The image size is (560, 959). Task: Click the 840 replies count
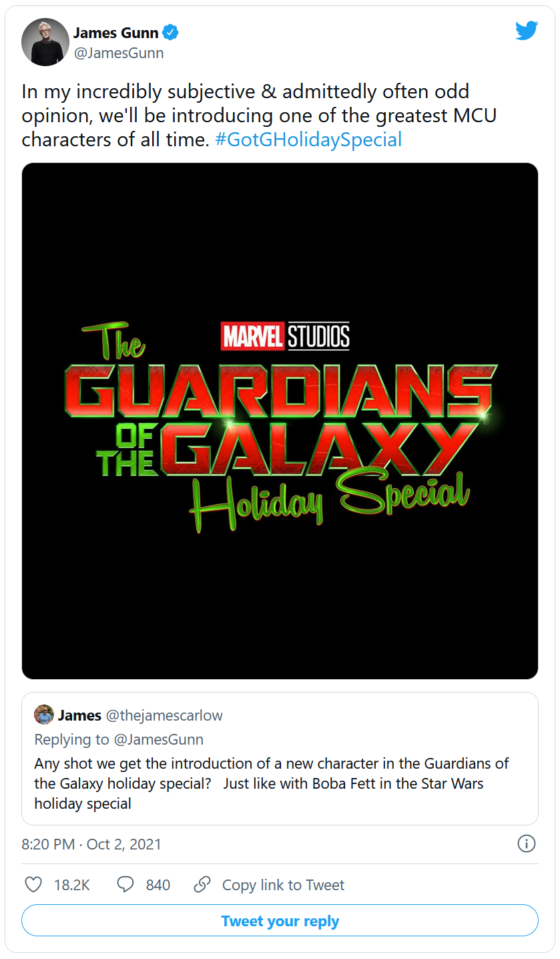pyautogui.click(x=158, y=885)
